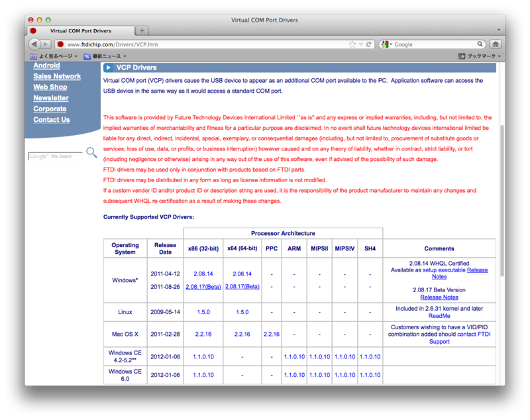Click the VCP Drivers play arrow icon

pyautogui.click(x=108, y=68)
